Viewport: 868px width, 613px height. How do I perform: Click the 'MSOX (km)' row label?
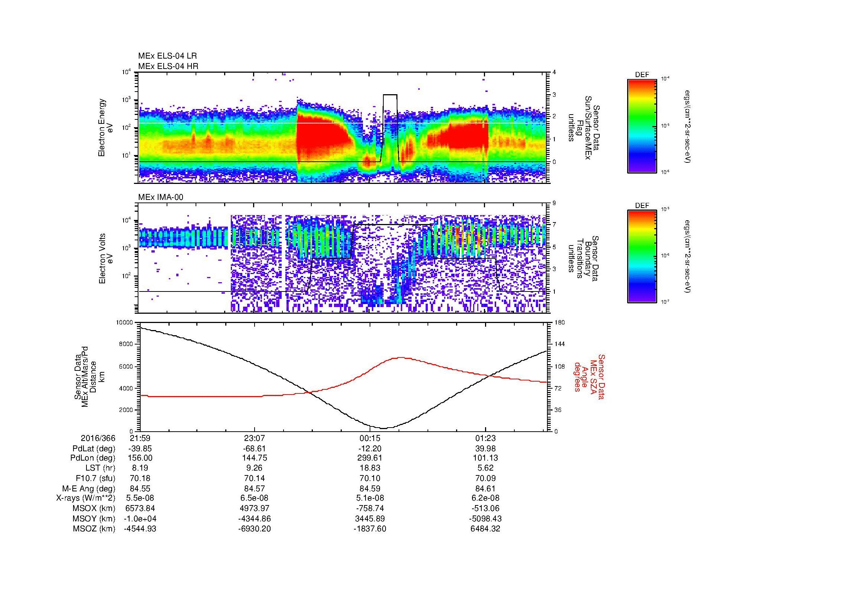click(x=94, y=508)
